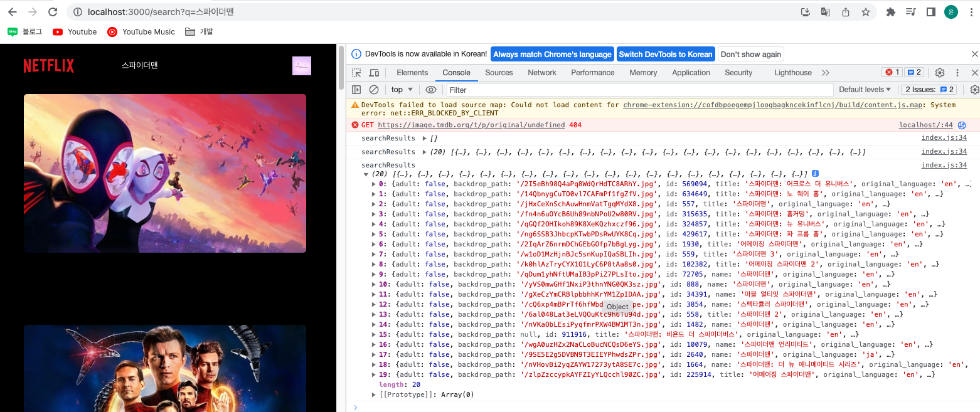This screenshot has height=412, width=980.
Task: Collapse the expanded searchResults (20) array
Action: (x=366, y=174)
